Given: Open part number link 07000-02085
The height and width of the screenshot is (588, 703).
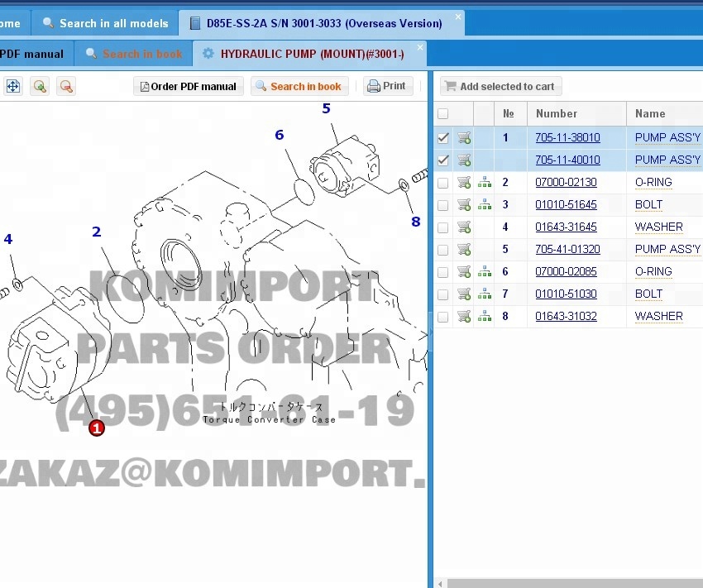Looking at the screenshot, I should 566,271.
